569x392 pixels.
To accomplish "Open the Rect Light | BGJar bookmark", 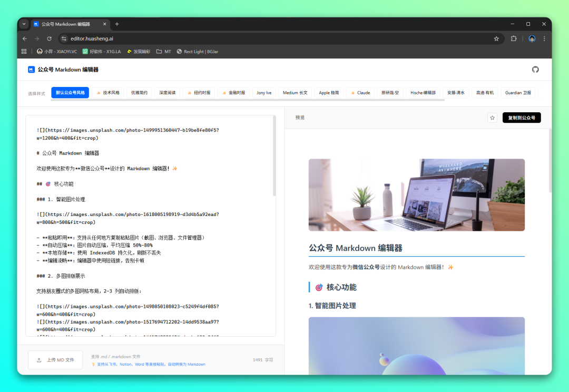I will 198,52.
